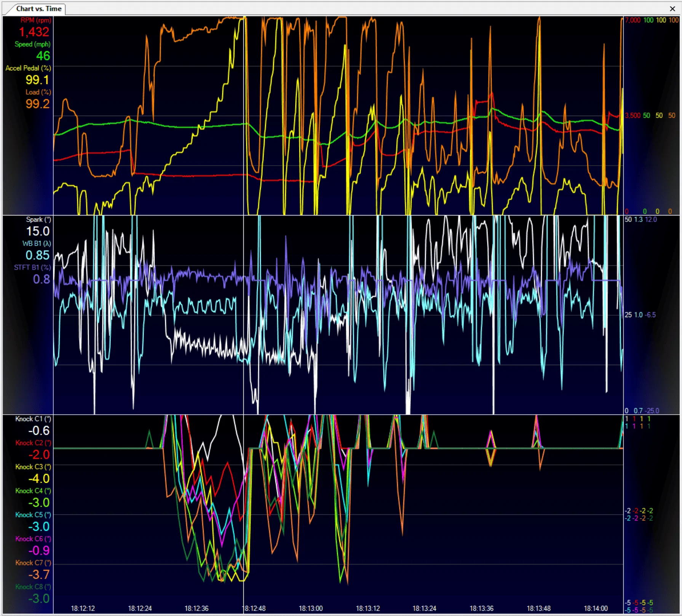682x616 pixels.
Task: Select the Accel Pedal (%) label
Action: [x=28, y=68]
